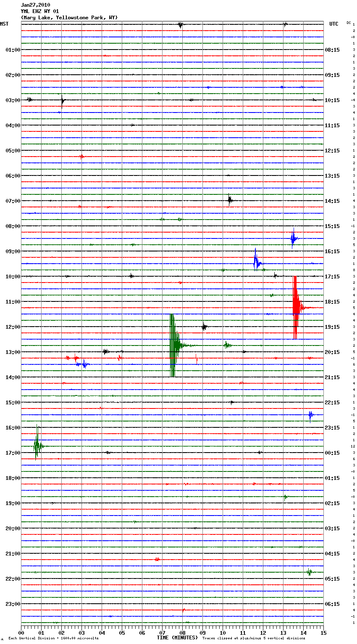The image size is (357, 644).
Task: Select minute 05 on the bottom axis
Action: [x=122, y=633]
